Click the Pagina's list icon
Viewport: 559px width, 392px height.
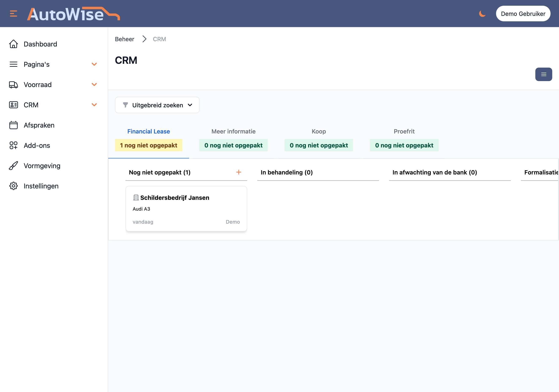(13, 64)
